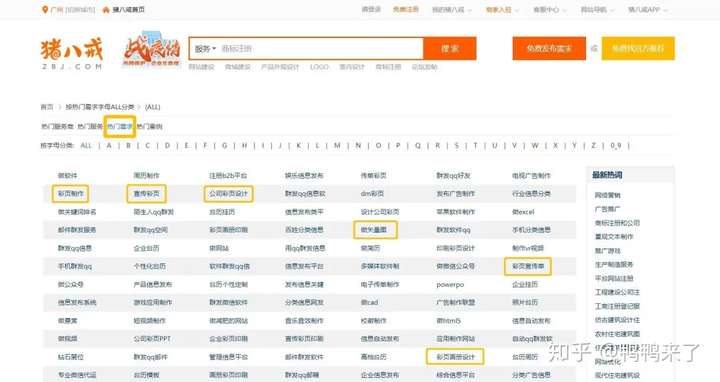The height and width of the screenshot is (382, 720).
Task: Open the LOGO quick search link
Action: 319,67
